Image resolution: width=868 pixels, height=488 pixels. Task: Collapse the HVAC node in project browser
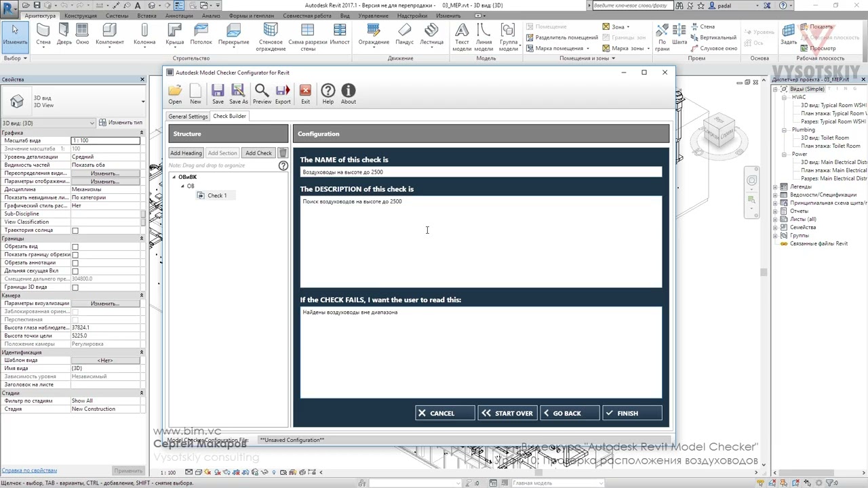[x=785, y=97]
